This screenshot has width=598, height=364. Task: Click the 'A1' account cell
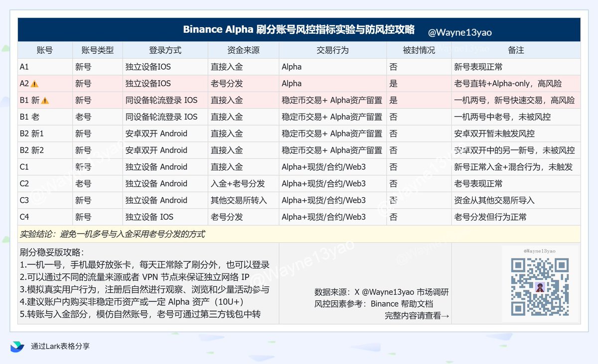[45, 67]
